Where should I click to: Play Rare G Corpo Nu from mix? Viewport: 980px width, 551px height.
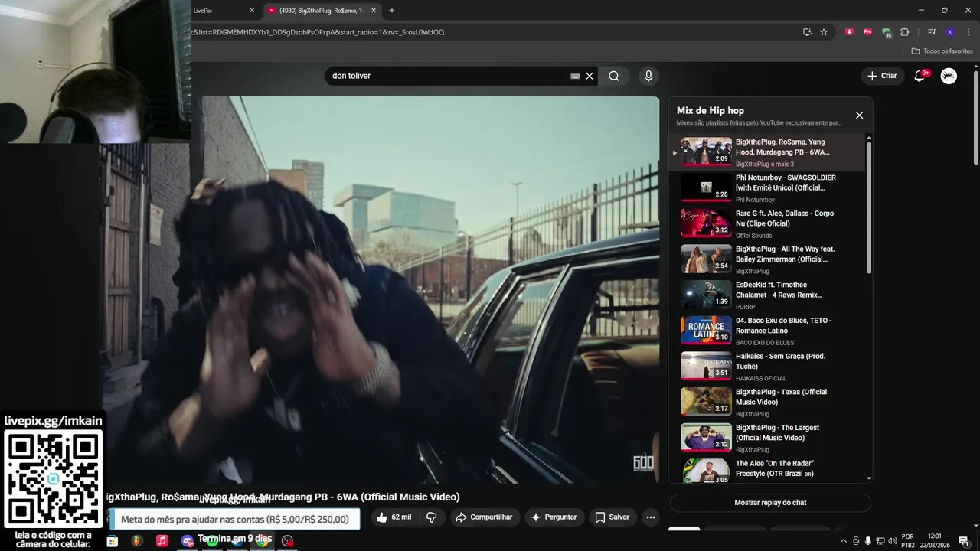tap(767, 223)
